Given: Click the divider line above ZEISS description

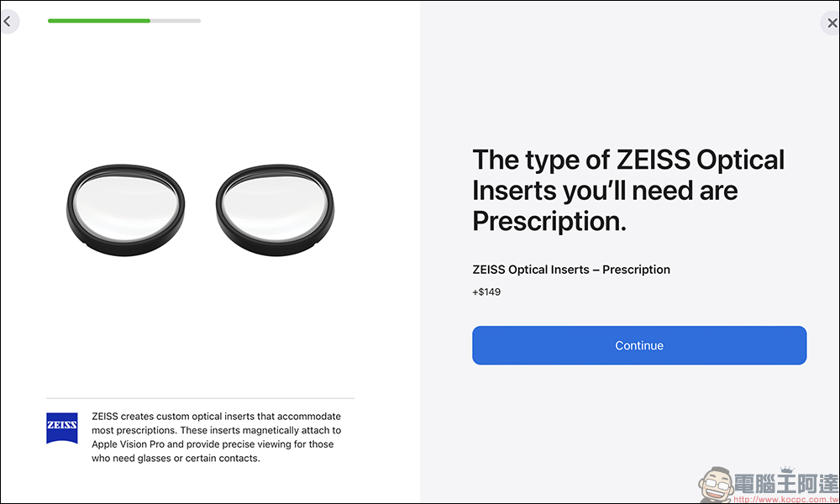Looking at the screenshot, I should pyautogui.click(x=201, y=398).
